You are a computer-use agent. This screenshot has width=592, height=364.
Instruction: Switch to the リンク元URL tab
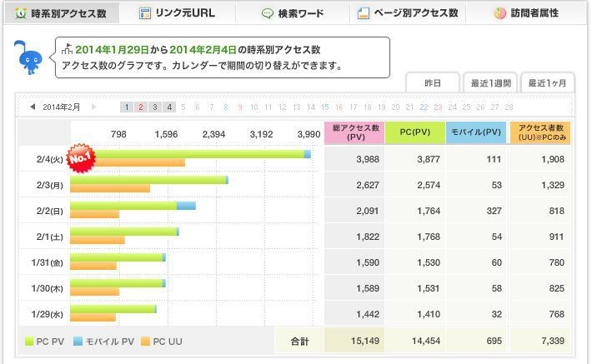tap(176, 13)
